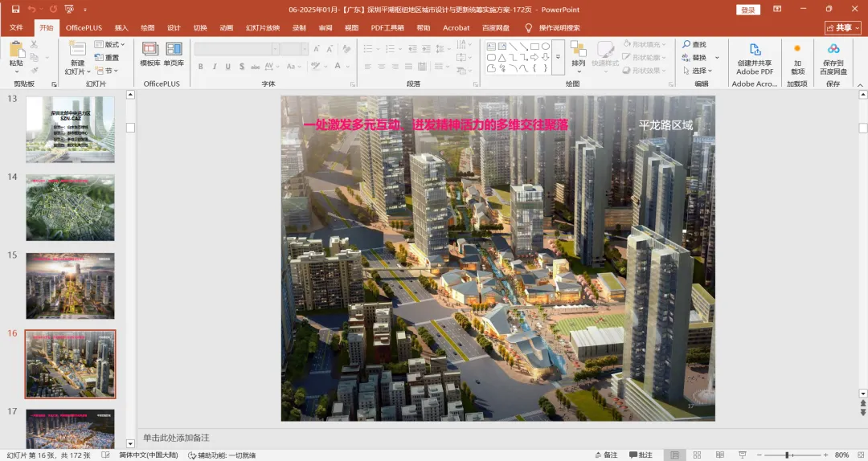
Task: Click the Undo arrow in title bar
Action: 31,10
